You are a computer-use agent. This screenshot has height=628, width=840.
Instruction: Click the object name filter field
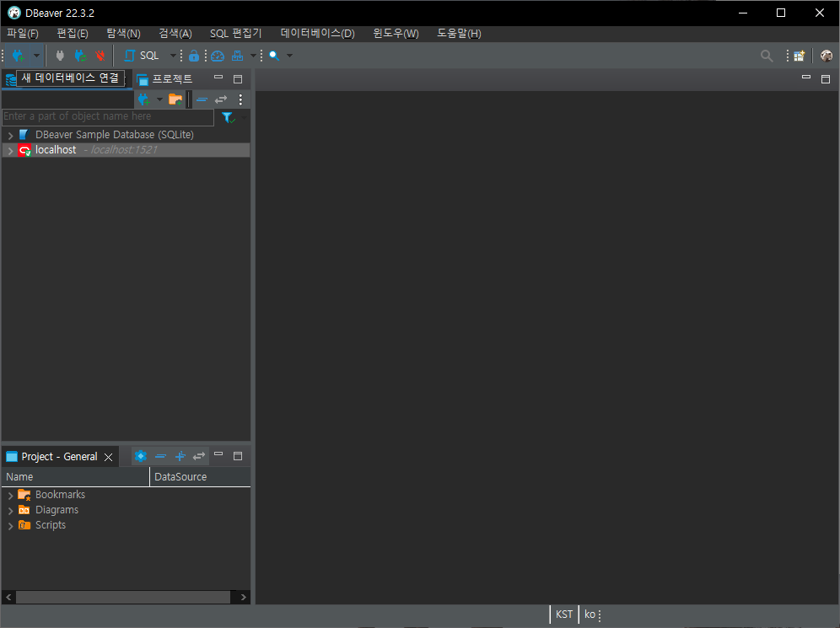[x=108, y=116]
